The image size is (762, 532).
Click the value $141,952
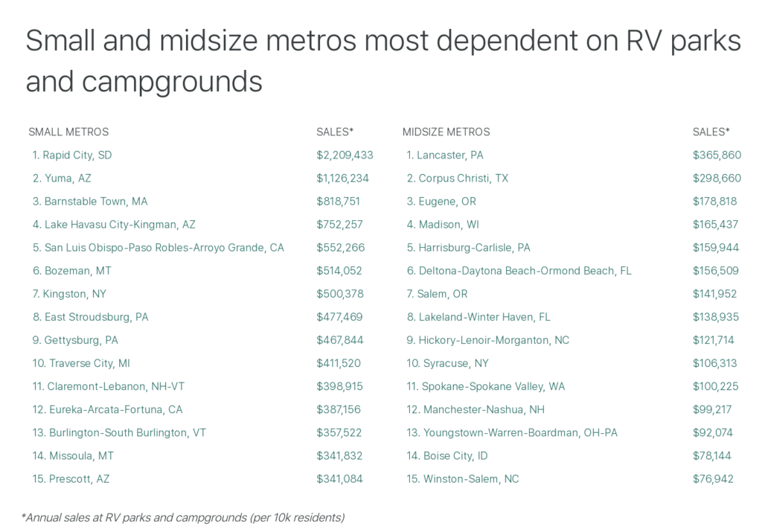pyautogui.click(x=715, y=294)
